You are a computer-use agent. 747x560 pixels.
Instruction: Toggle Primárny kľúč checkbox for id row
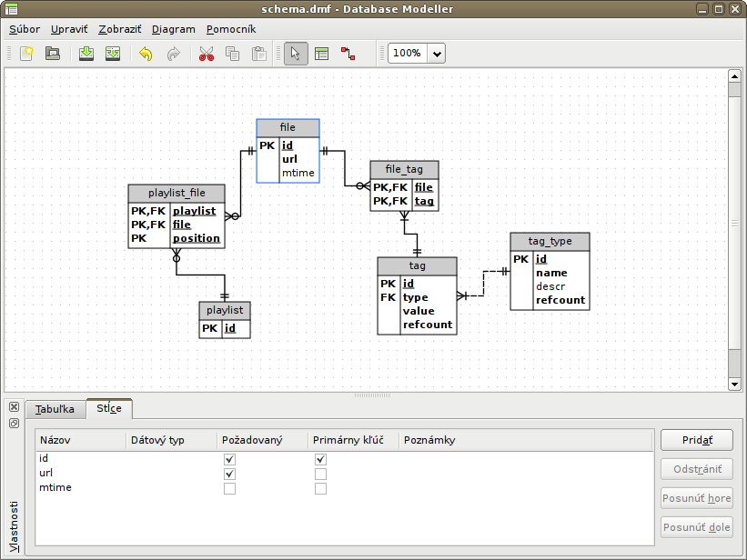pos(320,459)
